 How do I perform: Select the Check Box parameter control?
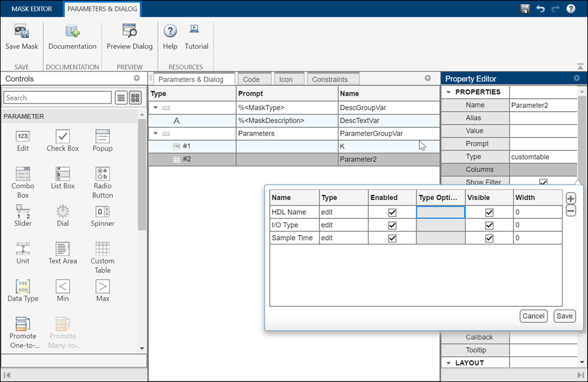[62, 141]
